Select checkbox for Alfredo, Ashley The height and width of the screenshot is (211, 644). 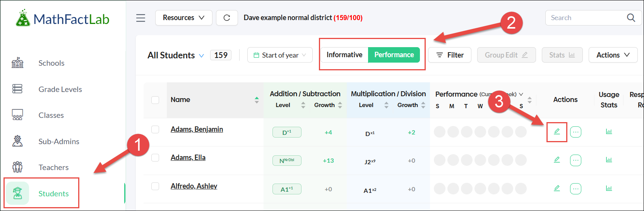point(155,186)
